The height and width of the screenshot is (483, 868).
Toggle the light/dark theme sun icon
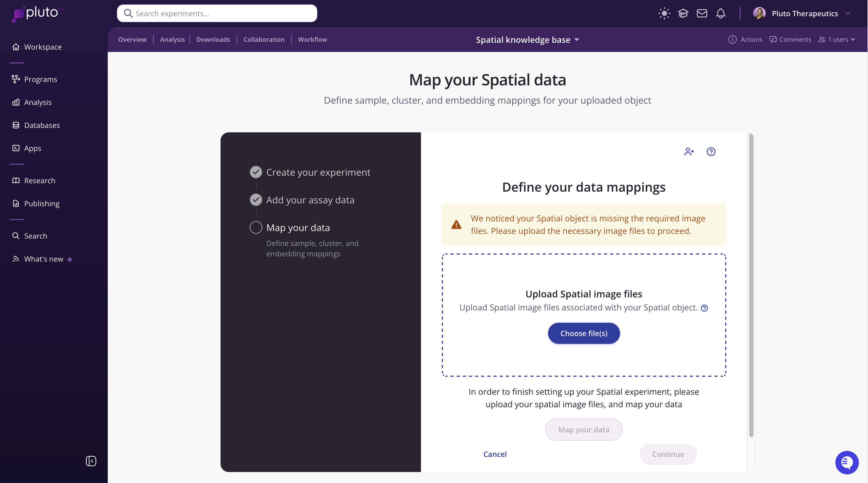pyautogui.click(x=664, y=14)
